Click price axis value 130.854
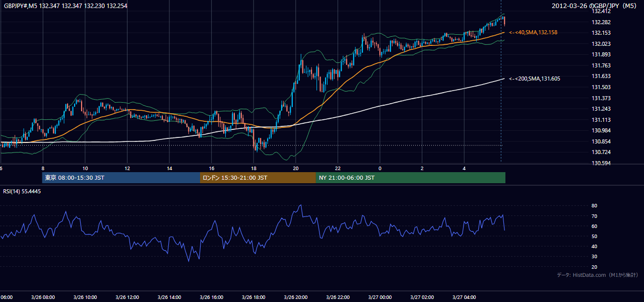Screen dimensions: 644x302 (601, 141)
